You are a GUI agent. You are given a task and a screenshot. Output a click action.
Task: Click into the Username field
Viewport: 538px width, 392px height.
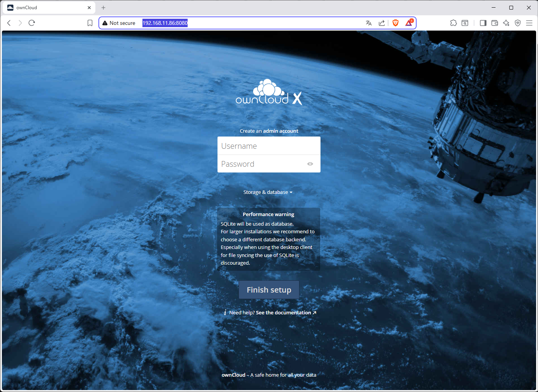269,146
